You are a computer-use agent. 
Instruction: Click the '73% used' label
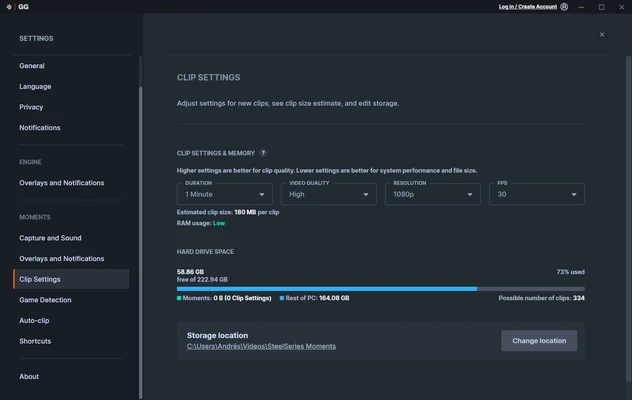coord(570,272)
